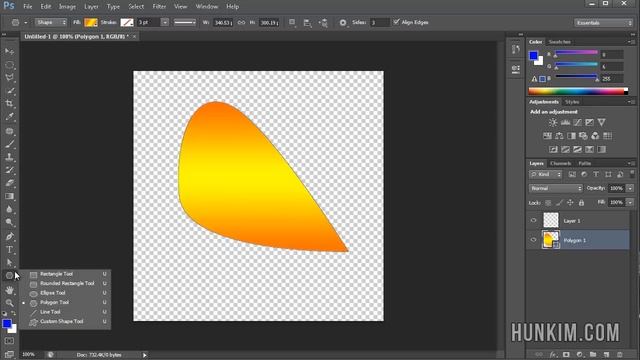This screenshot has height=360, width=640.
Task: Close the Untitled-1 document tab
Action: [134, 37]
